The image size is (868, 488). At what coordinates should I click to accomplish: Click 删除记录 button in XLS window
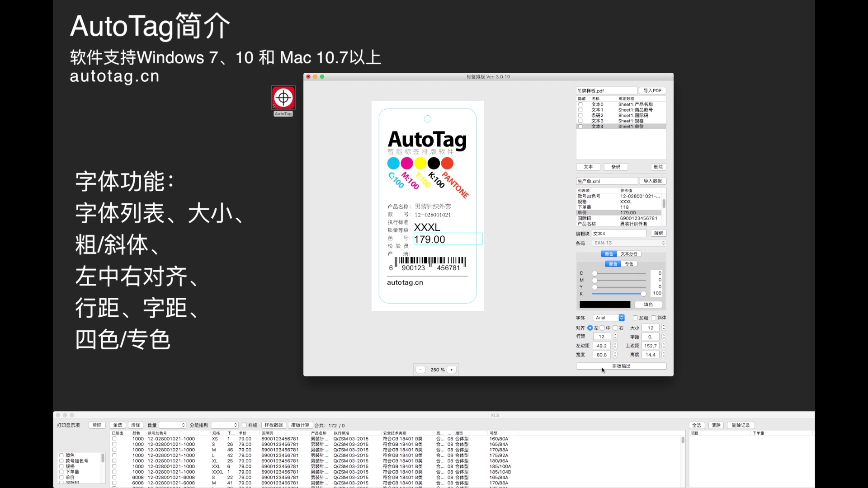point(741,425)
